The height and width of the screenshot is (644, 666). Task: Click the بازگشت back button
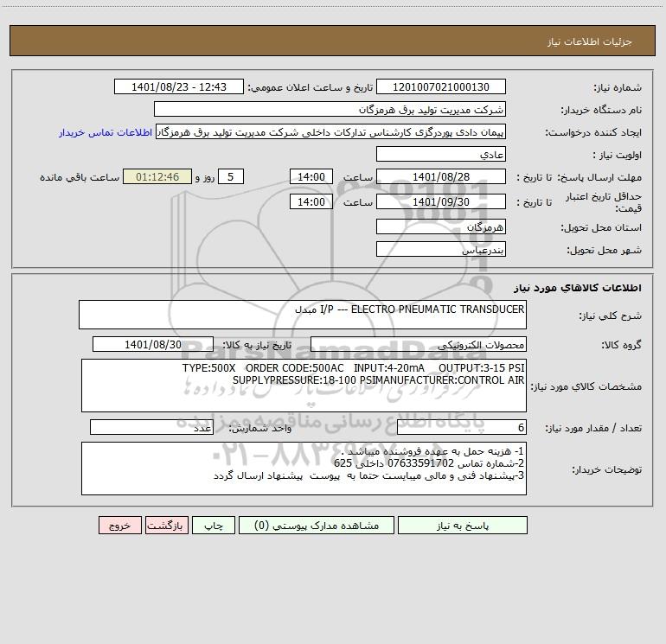click(166, 525)
